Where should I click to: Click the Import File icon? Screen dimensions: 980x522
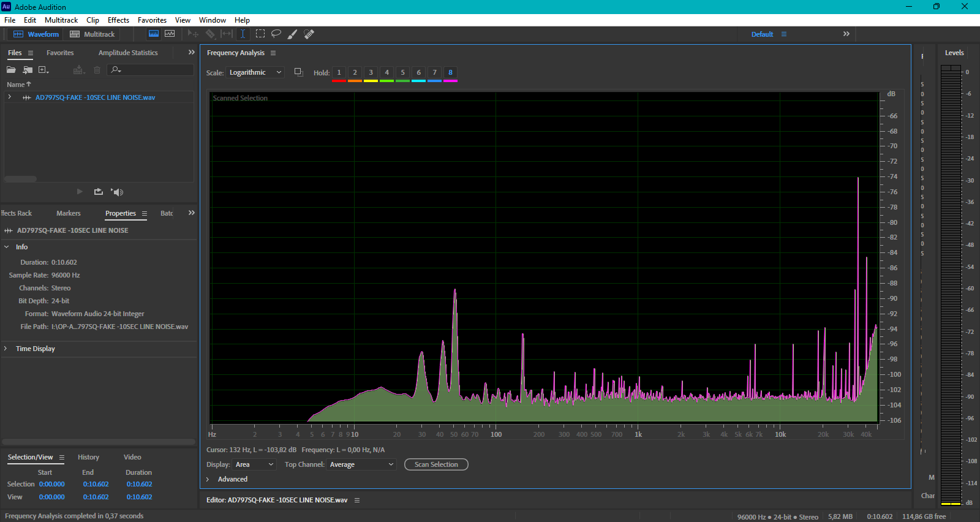coord(28,70)
